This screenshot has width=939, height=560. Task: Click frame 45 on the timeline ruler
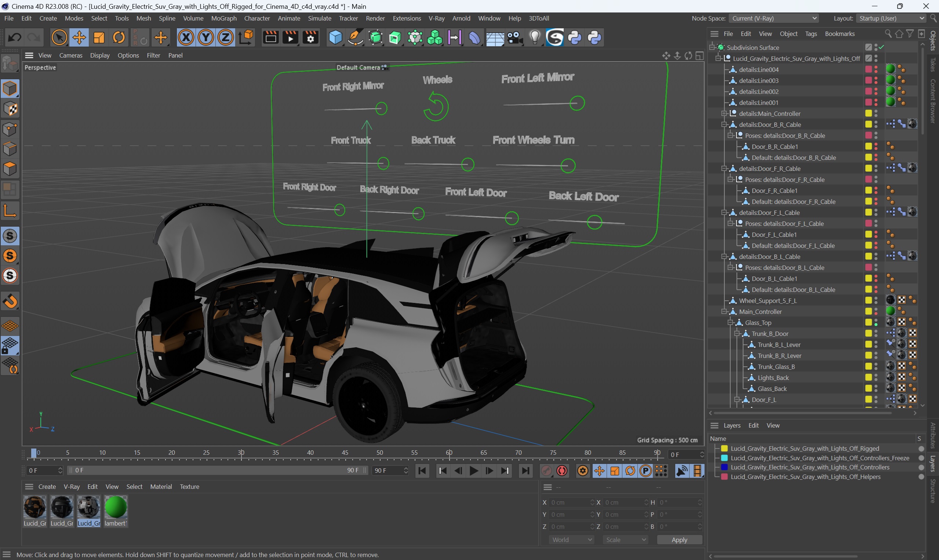coord(345,453)
